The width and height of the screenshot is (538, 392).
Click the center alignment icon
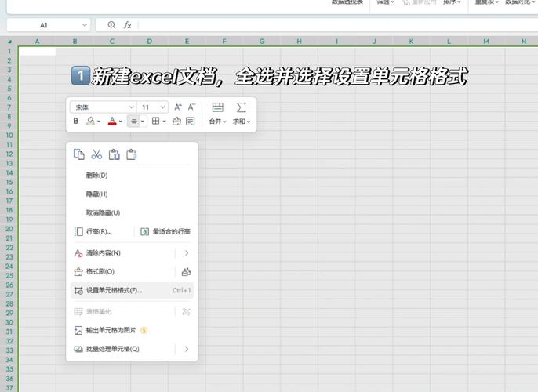(134, 121)
